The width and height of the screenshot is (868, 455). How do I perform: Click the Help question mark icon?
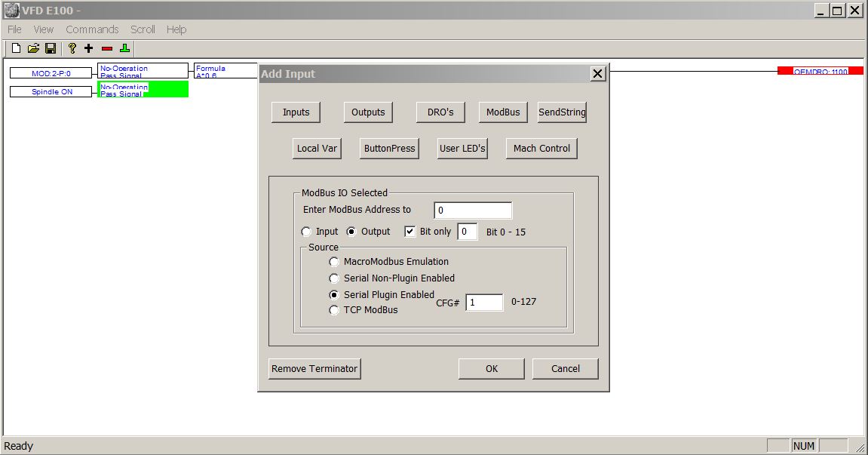coord(72,49)
